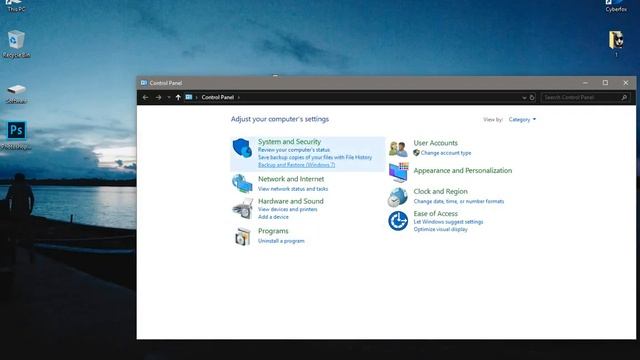Image resolution: width=640 pixels, height=360 pixels.
Task: Click Add a device link
Action: coord(273,217)
